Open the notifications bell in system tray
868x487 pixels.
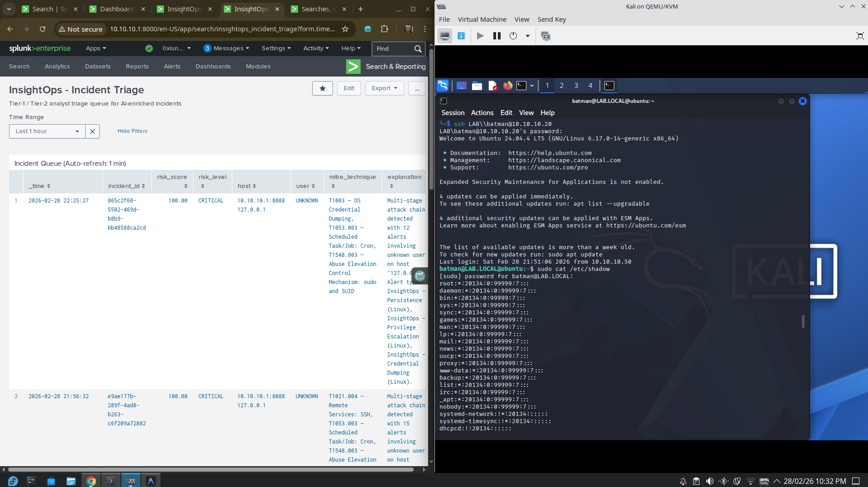click(x=683, y=481)
